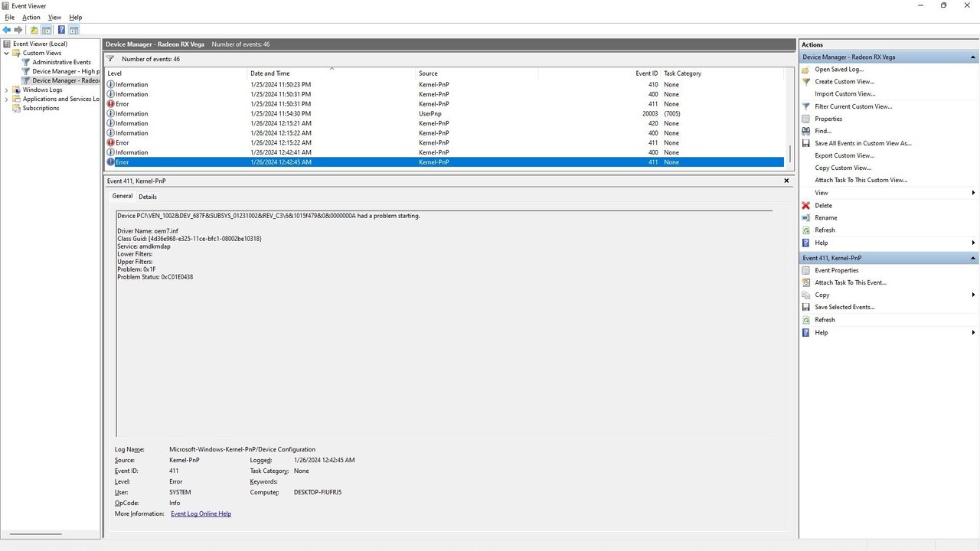Click the Find binoculars icon
This screenshot has width=980, height=551.
[x=805, y=131]
